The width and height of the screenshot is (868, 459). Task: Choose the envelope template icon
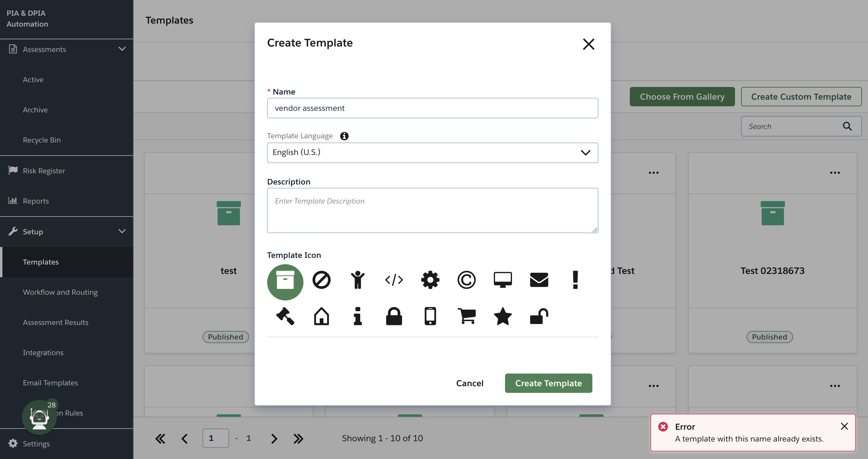539,280
